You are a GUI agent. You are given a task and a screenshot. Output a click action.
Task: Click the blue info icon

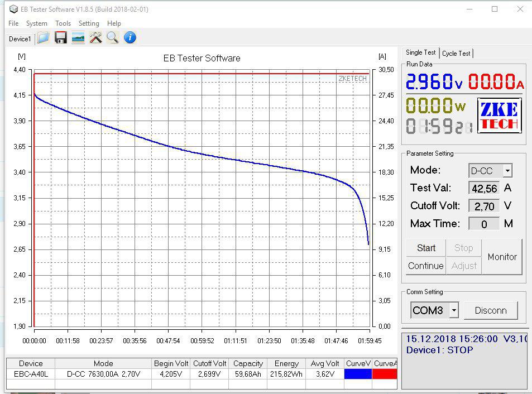pyautogui.click(x=130, y=37)
